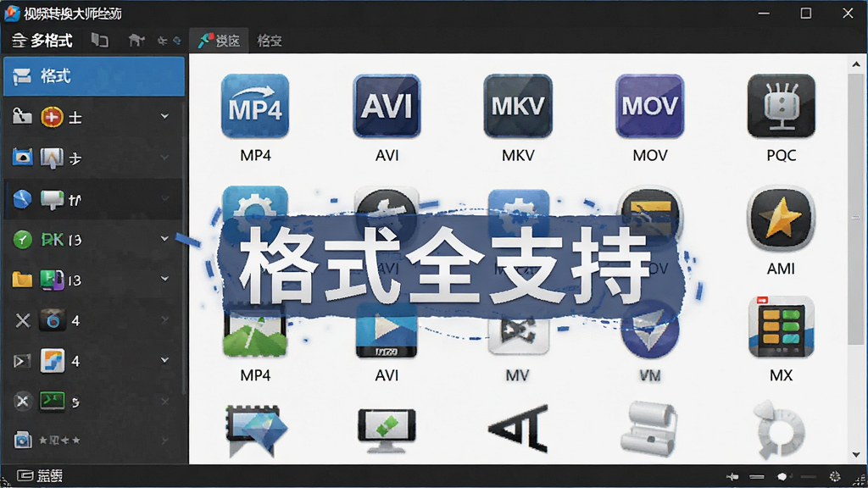868x488 pixels.
Task: Select the MP4 format icon with curved arrow
Action: click(255, 106)
